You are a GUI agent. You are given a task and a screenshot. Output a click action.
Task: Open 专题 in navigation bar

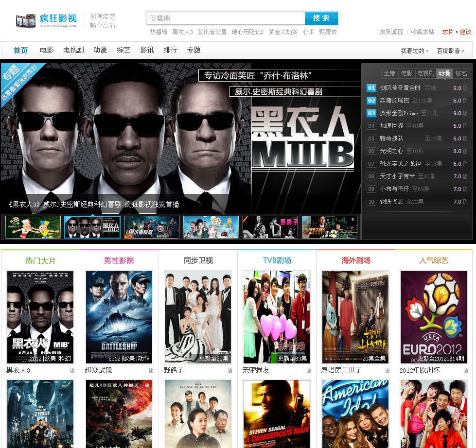(194, 50)
